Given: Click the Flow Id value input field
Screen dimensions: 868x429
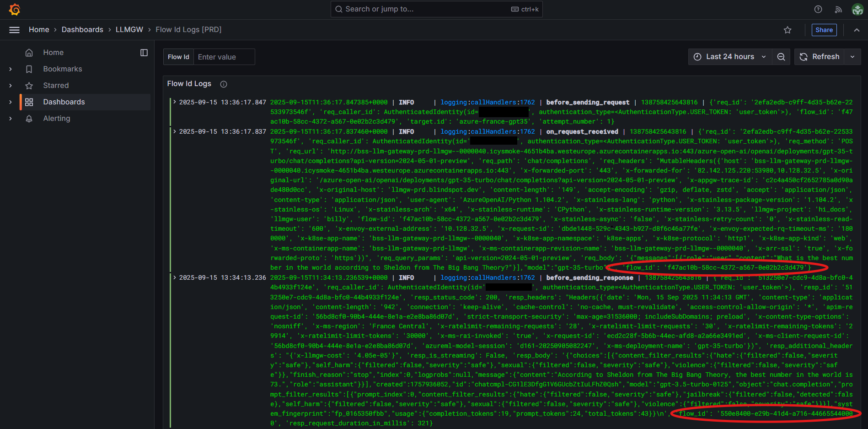Looking at the screenshot, I should (x=224, y=56).
